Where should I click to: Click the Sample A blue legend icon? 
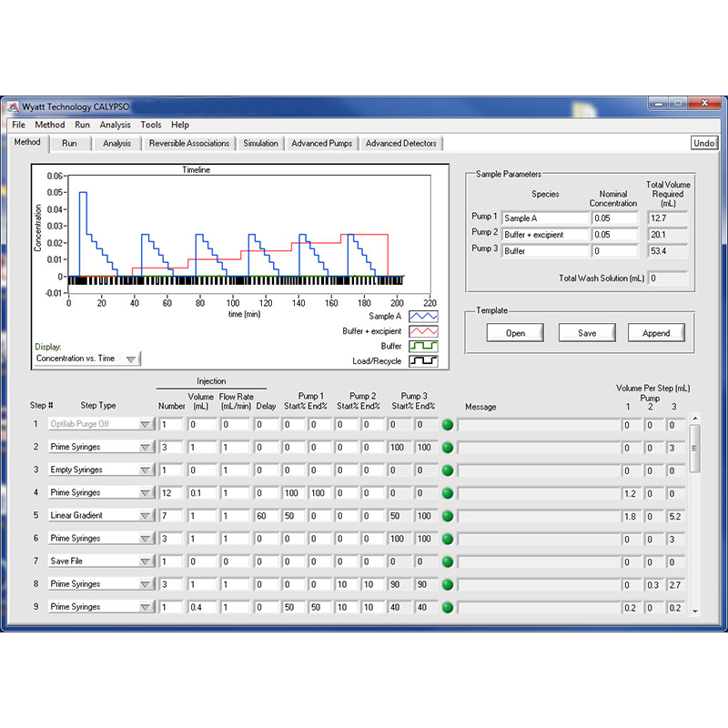[423, 317]
